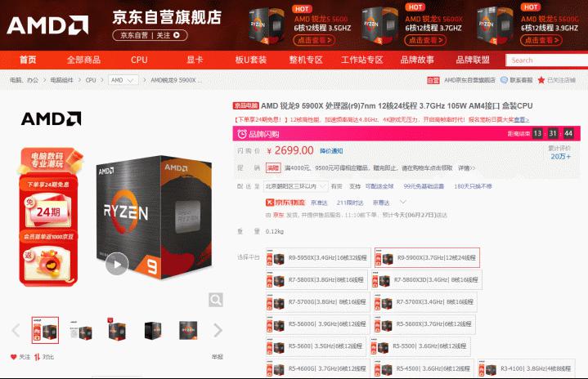588x379 pixels.
Task: Click the 可配送全球 service link
Action: (x=379, y=186)
